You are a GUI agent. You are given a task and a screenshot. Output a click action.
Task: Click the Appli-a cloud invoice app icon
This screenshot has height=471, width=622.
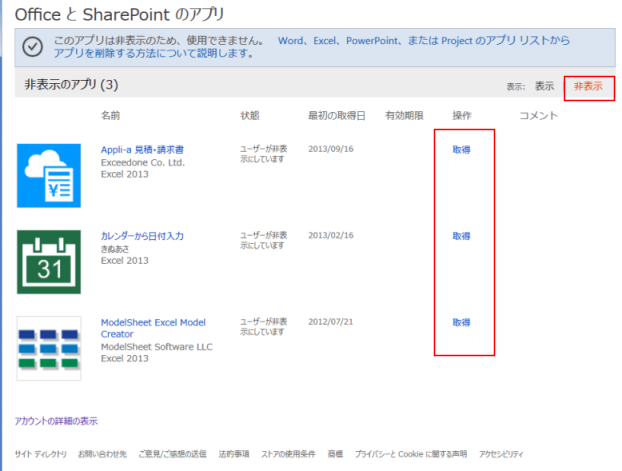(49, 175)
